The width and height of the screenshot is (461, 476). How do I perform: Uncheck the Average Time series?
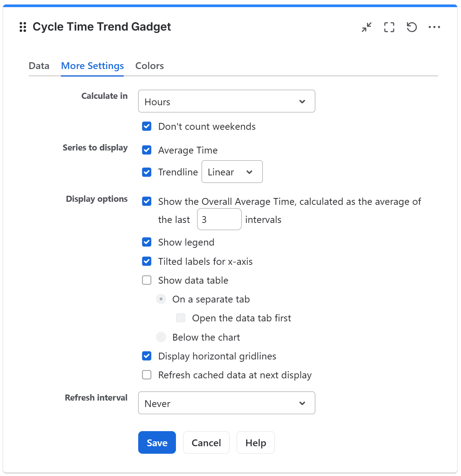click(x=146, y=150)
